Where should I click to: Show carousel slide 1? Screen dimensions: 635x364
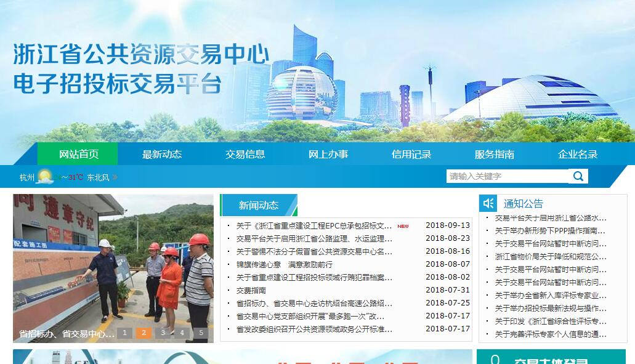(x=125, y=333)
